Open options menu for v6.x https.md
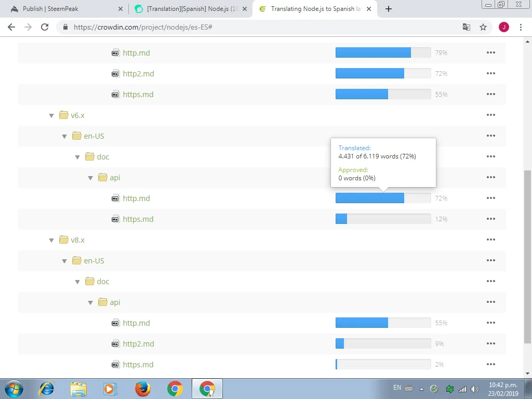Screen dimensions: 532x399 (x=491, y=219)
